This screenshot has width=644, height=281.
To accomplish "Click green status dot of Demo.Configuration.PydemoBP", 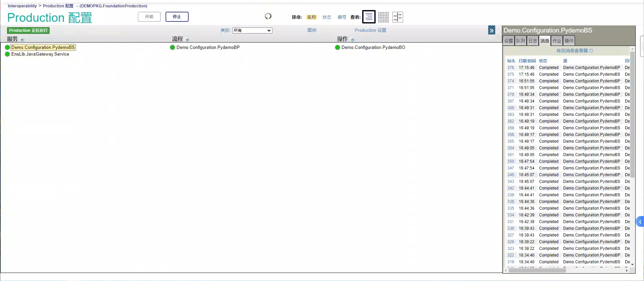I will coord(173,48).
